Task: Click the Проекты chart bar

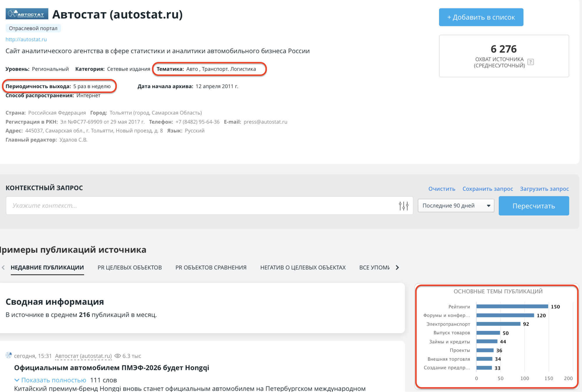Action: tap(485, 350)
